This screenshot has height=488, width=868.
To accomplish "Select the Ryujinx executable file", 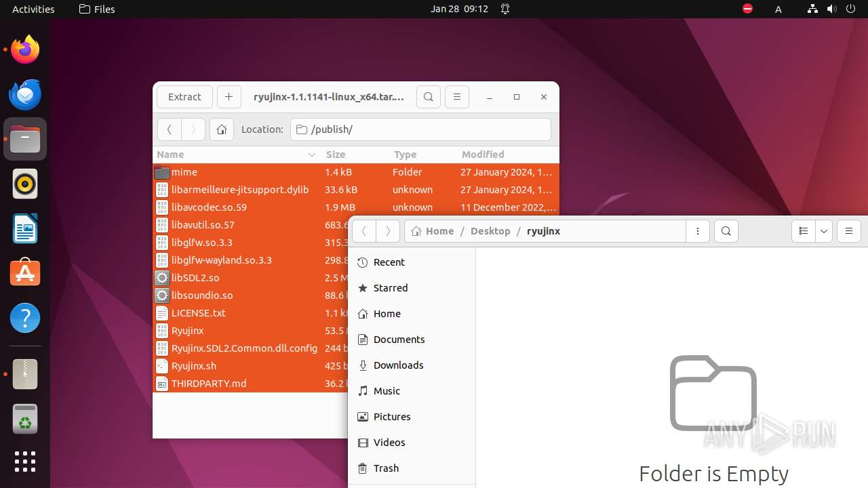I will [x=251, y=331].
